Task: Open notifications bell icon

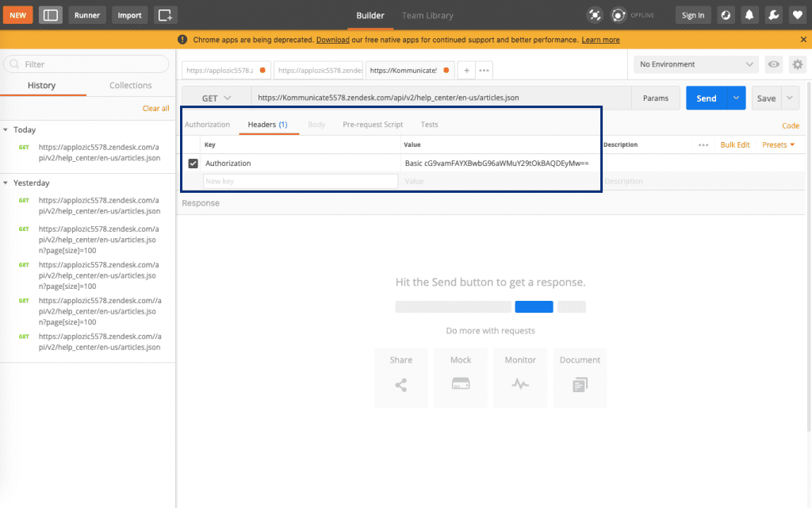Action: [x=749, y=15]
